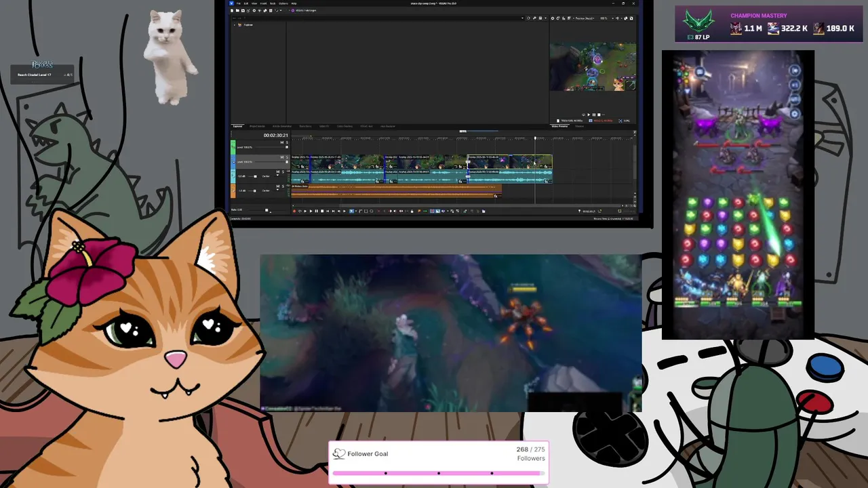The height and width of the screenshot is (488, 868).
Task: Solo the third (teal) audio track
Action: pos(283,171)
